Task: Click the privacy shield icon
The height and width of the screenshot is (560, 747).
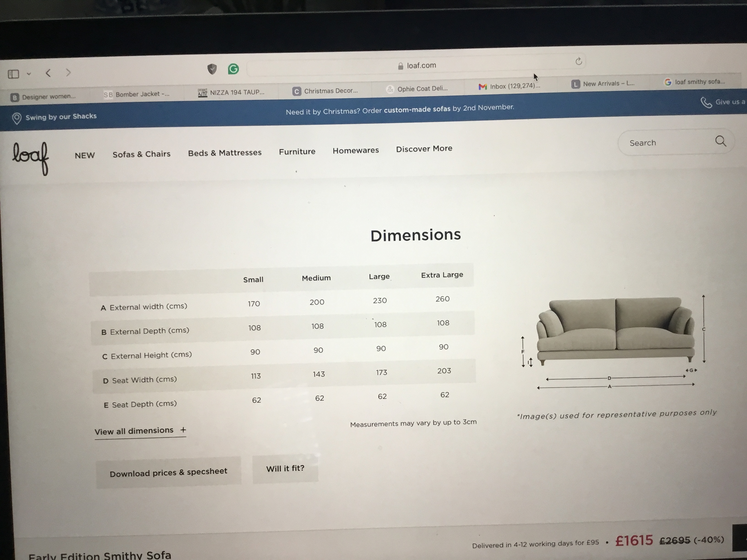Action: click(212, 69)
